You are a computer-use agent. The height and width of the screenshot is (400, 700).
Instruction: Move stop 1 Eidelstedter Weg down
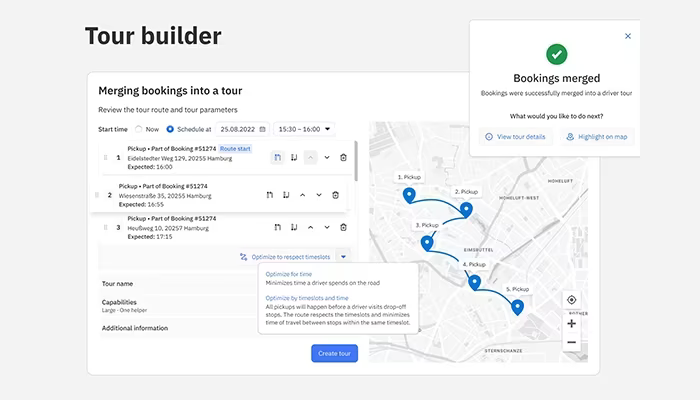pyautogui.click(x=327, y=157)
